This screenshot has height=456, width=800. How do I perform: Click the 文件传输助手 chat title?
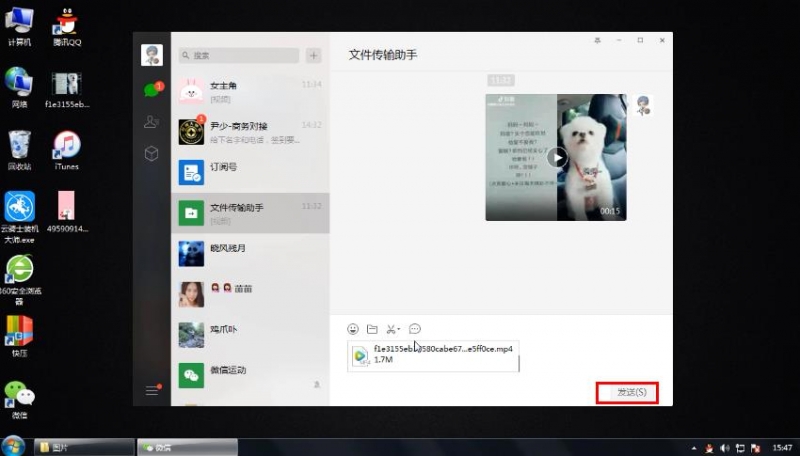pyautogui.click(x=383, y=55)
